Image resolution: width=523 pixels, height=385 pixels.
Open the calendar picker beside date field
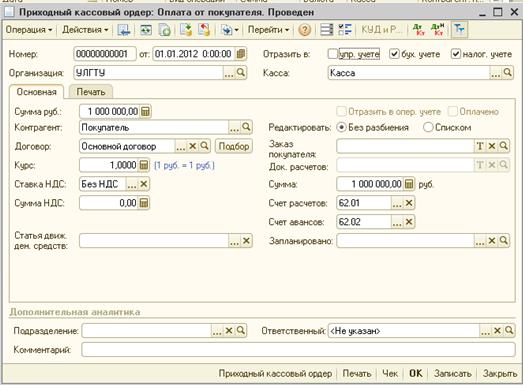(240, 54)
